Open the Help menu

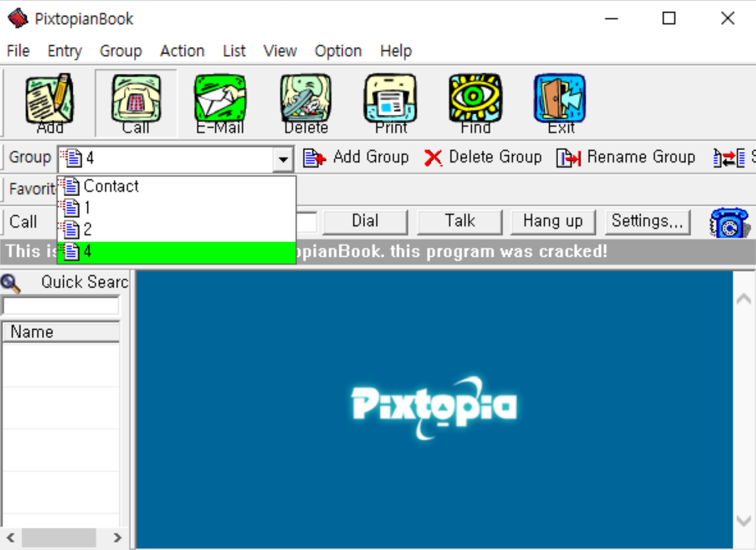coord(396,51)
